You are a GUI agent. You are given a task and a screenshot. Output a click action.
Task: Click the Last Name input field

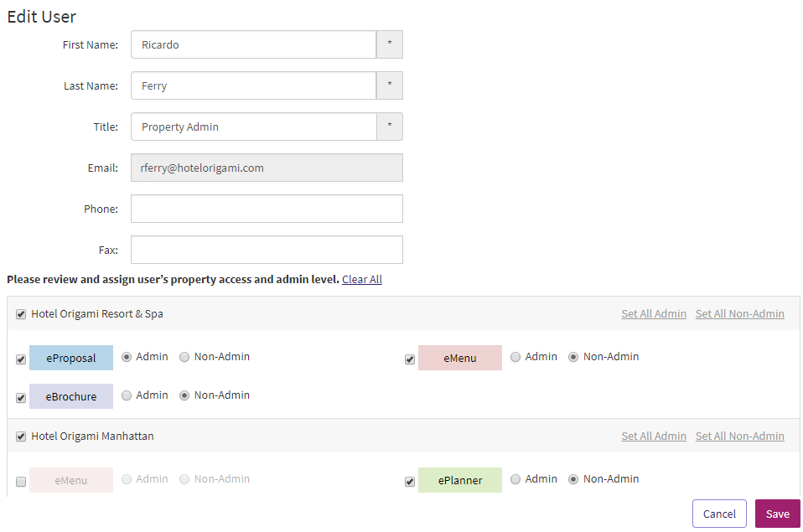coord(253,85)
